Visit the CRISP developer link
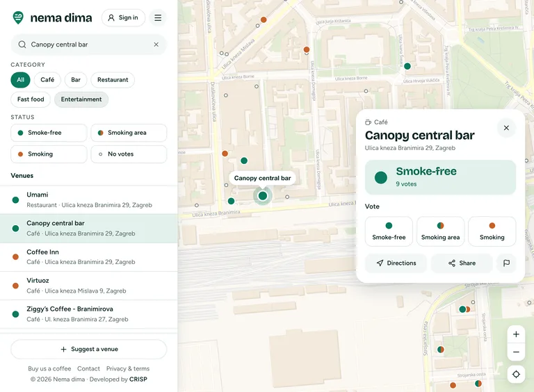This screenshot has width=534, height=392. click(x=138, y=379)
